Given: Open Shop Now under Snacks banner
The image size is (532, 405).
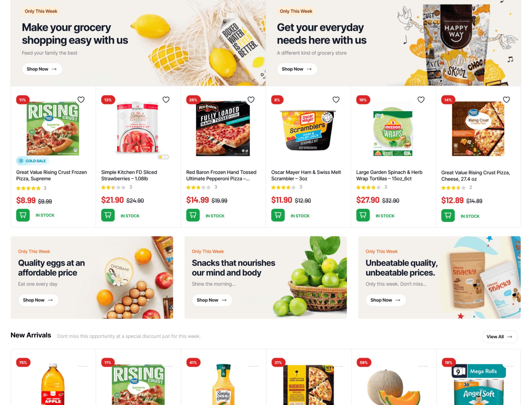Looking at the screenshot, I should pyautogui.click(x=212, y=300).
